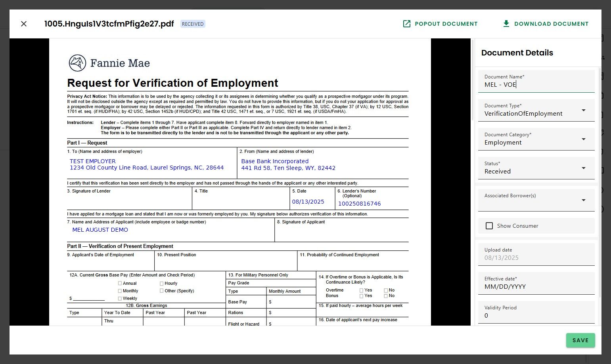Set the Effective date field
Image resolution: width=611 pixels, height=364 pixels.
(x=536, y=283)
